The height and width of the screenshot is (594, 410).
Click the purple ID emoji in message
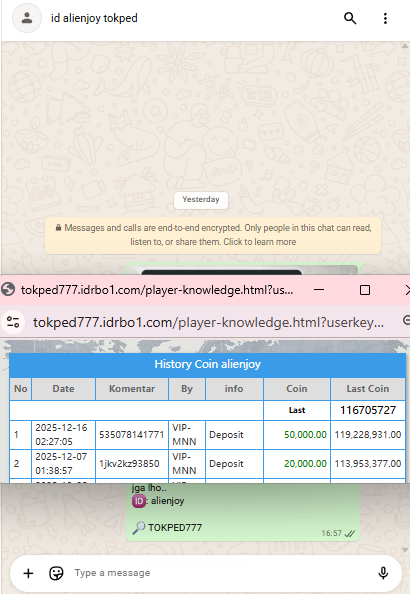pyautogui.click(x=139, y=501)
